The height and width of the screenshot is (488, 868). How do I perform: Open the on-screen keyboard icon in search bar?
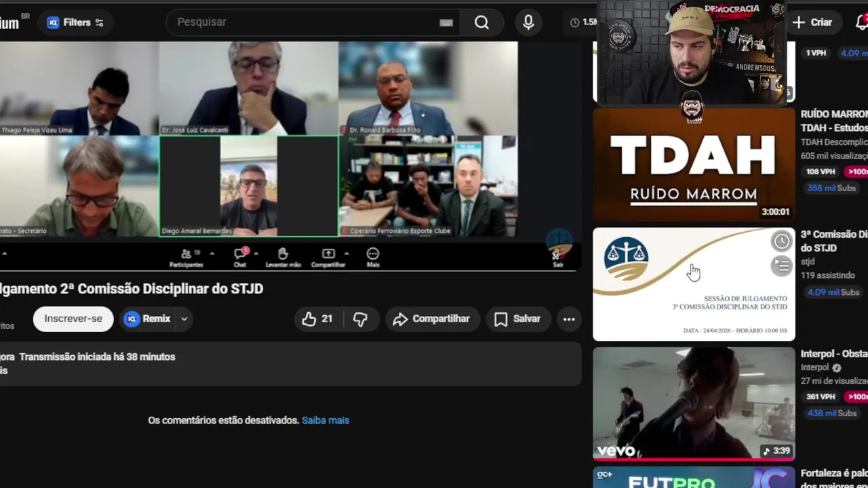(446, 22)
